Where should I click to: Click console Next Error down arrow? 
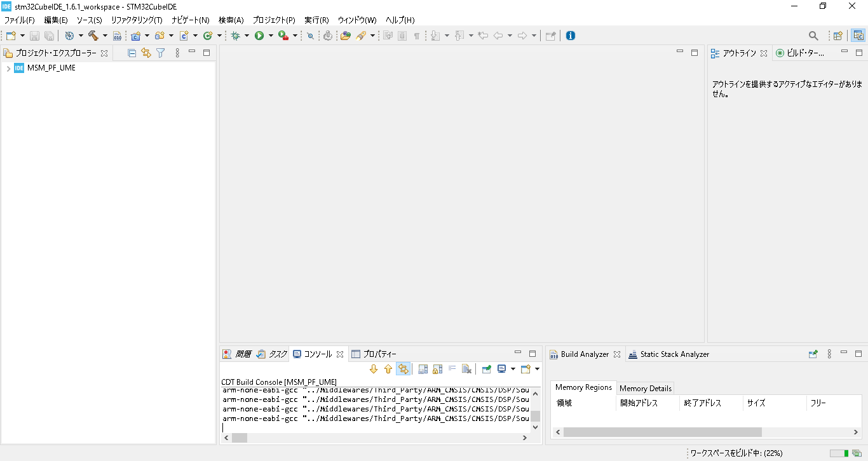tap(374, 369)
